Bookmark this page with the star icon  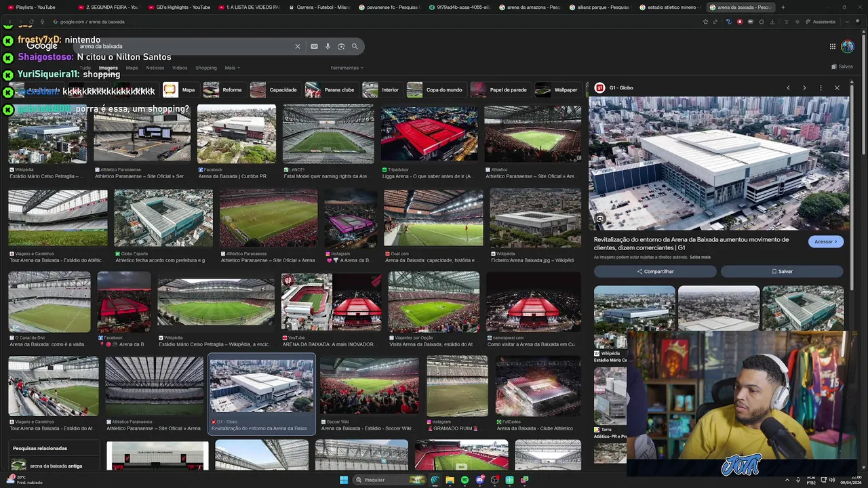pyautogui.click(x=705, y=22)
